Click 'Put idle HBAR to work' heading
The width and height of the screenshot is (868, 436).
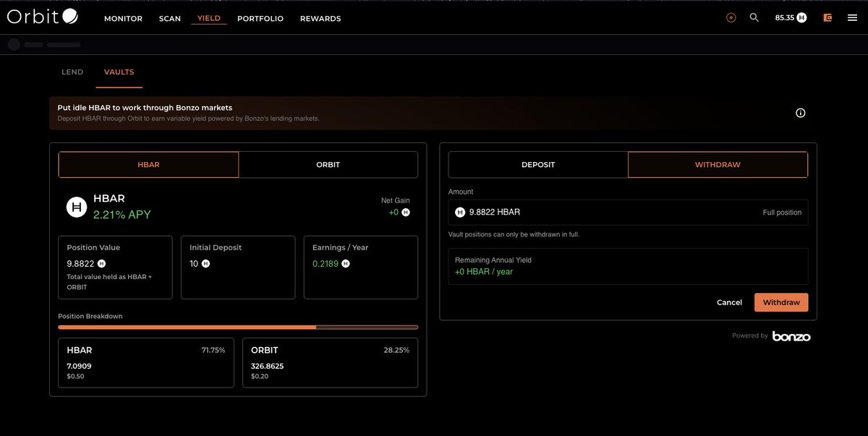click(145, 108)
